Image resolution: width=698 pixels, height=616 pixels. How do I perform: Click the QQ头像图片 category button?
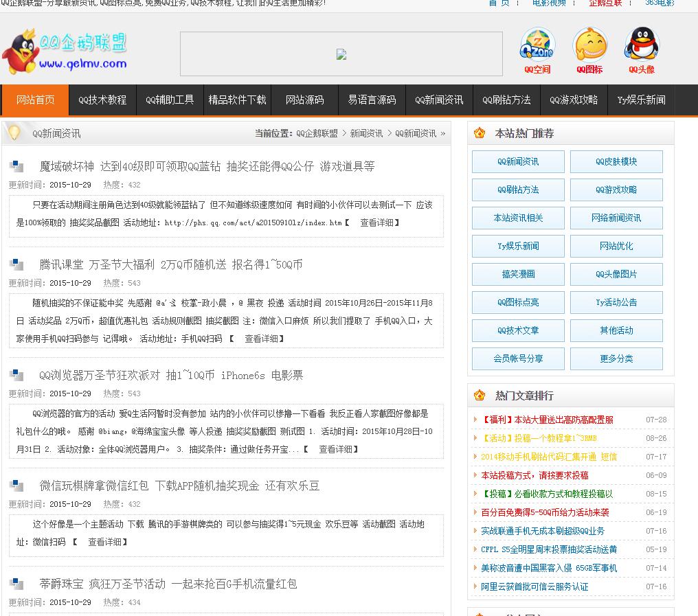(616, 274)
